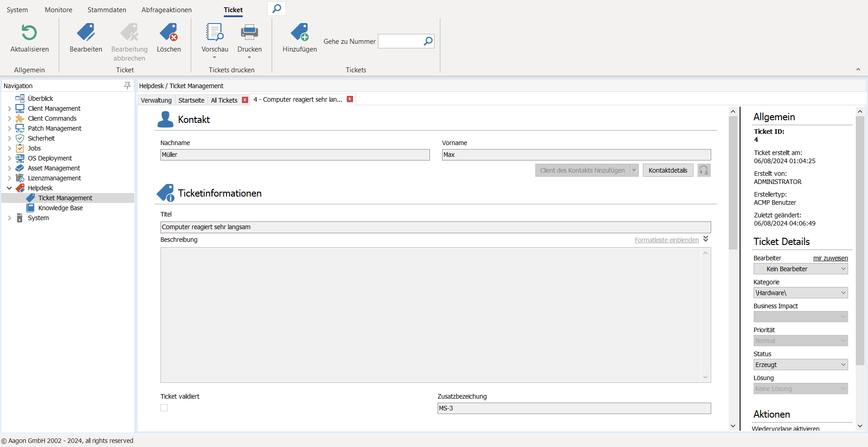Click the Löschen delete ticket icon
Screen dimensions: 868x447
169,33
